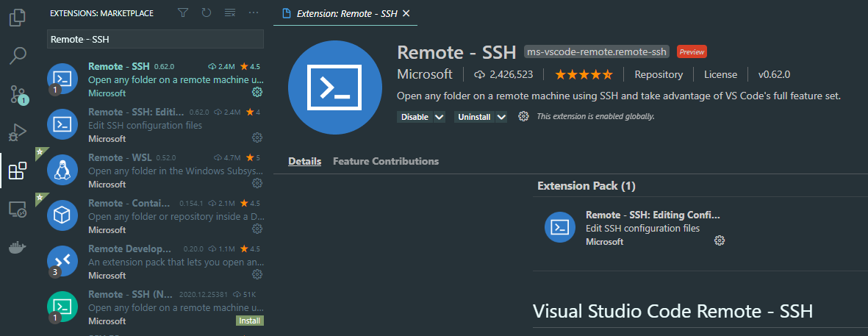Click the Remote Development pack icon
Screen dimensions: 868x336
[62, 261]
